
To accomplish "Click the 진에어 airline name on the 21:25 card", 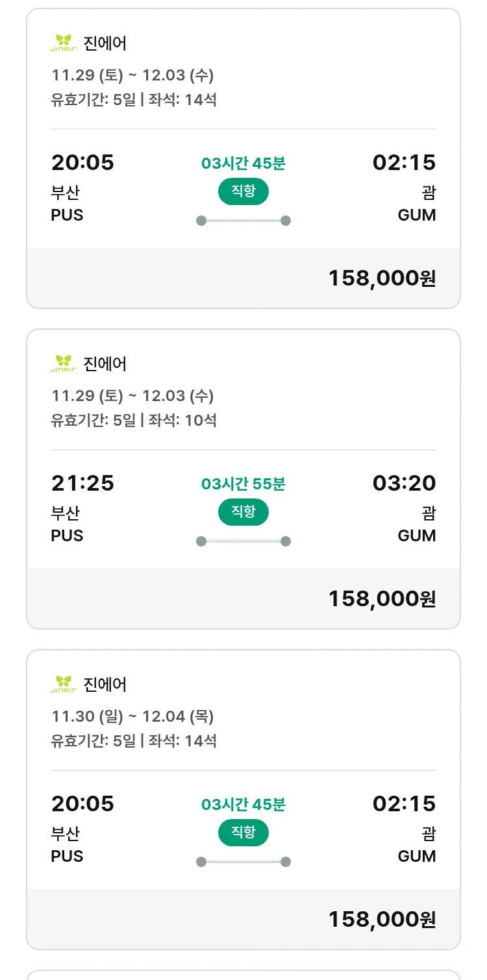I will tap(105, 363).
